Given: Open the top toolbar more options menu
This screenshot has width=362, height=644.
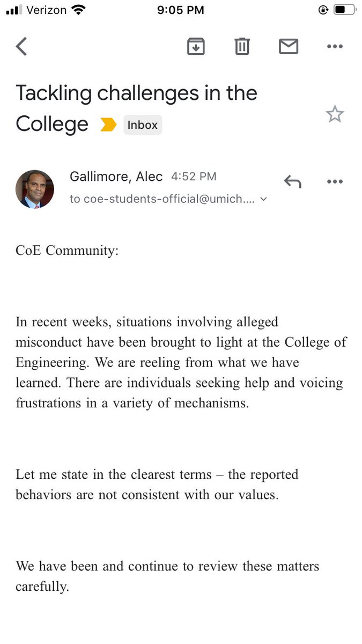Looking at the screenshot, I should (335, 47).
